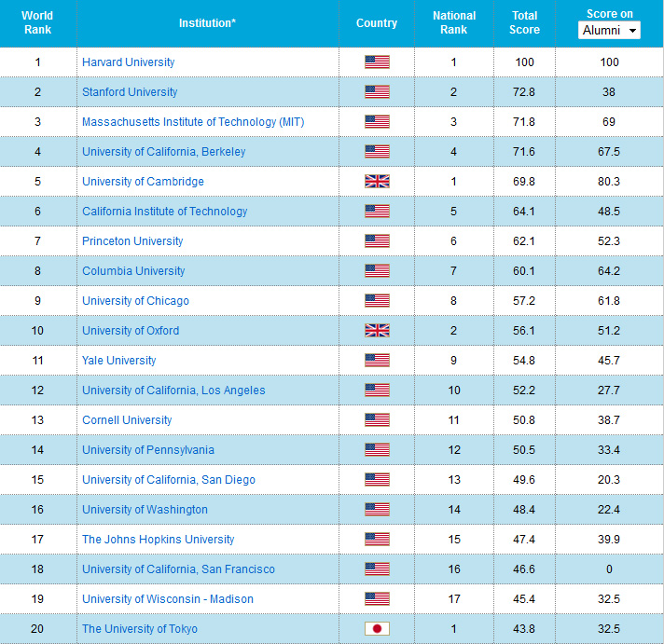Open The Johns Hopkins University link
This screenshot has width=664, height=644.
pos(158,540)
